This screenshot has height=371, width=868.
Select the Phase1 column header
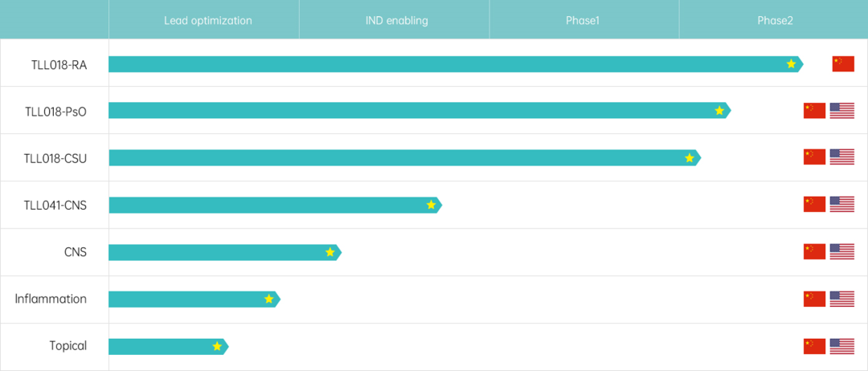tap(583, 20)
